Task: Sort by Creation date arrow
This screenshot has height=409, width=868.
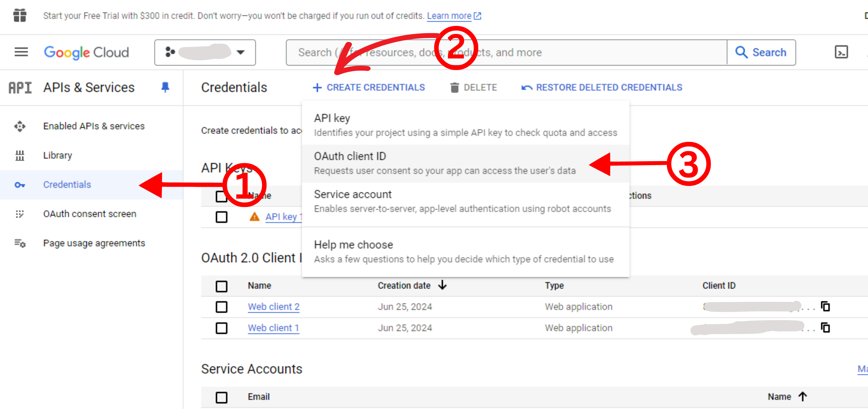Action: pyautogui.click(x=443, y=285)
